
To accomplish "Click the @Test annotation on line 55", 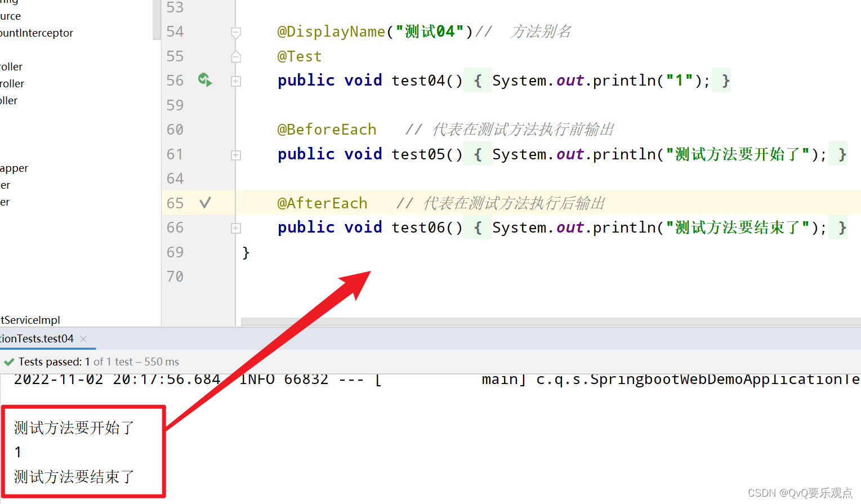I will [300, 56].
